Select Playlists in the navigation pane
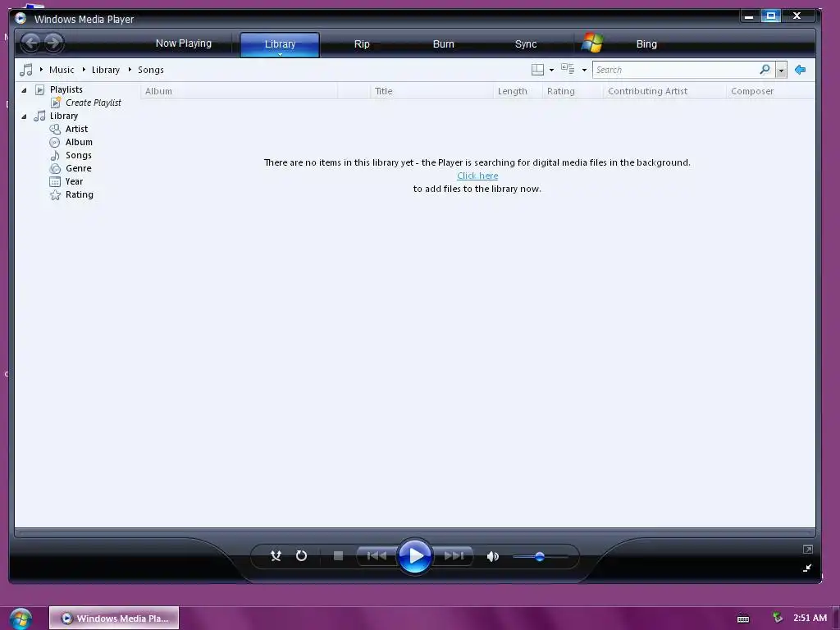Image resolution: width=840 pixels, height=630 pixels. click(66, 89)
